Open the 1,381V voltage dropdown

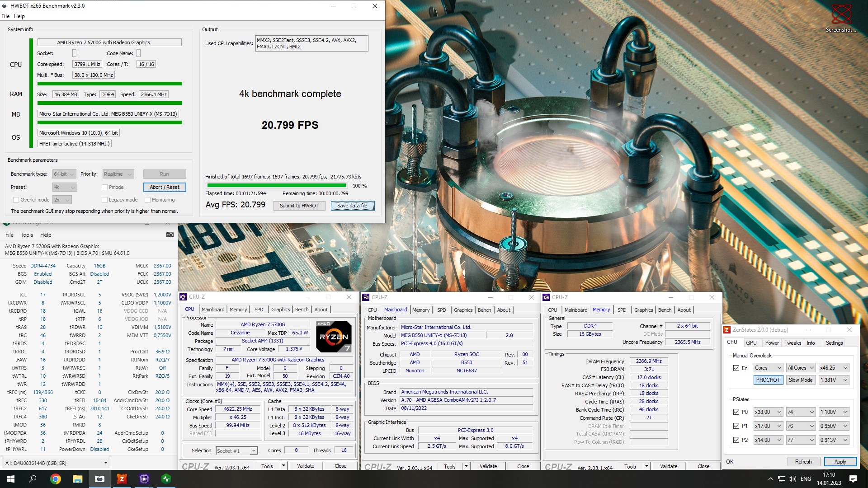point(834,380)
